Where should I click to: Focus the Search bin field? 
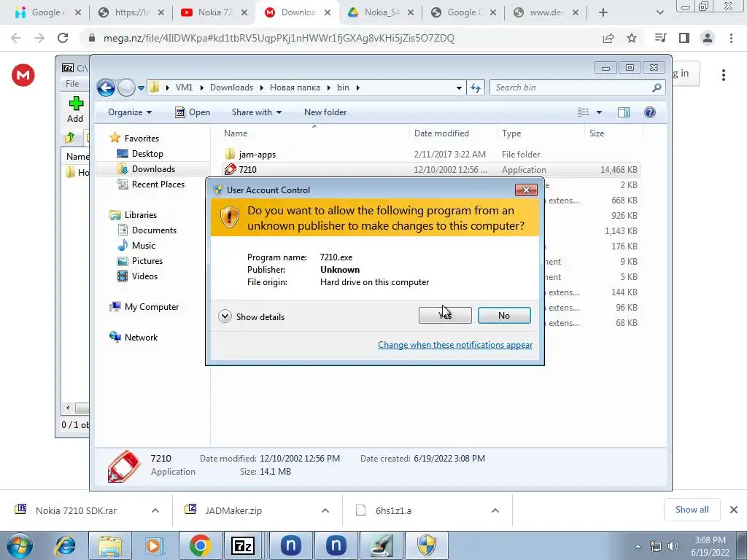pos(572,87)
